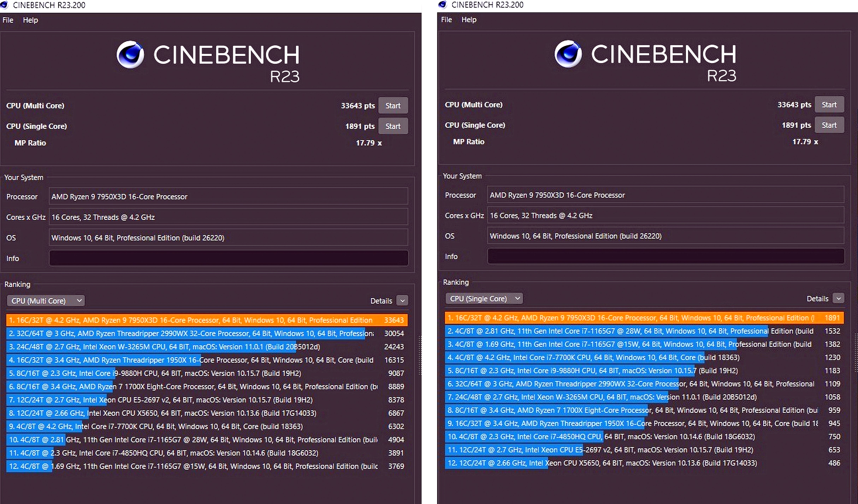Open Help menu in left window

pos(30,20)
